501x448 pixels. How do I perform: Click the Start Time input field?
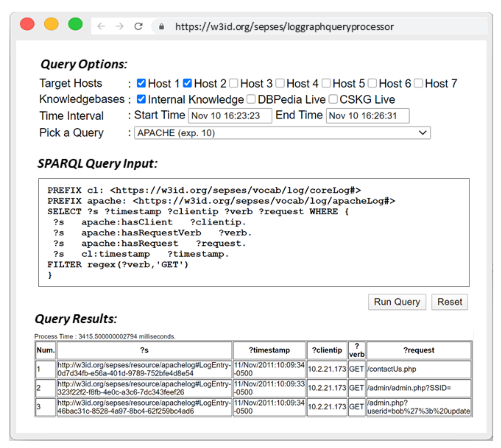click(x=230, y=116)
